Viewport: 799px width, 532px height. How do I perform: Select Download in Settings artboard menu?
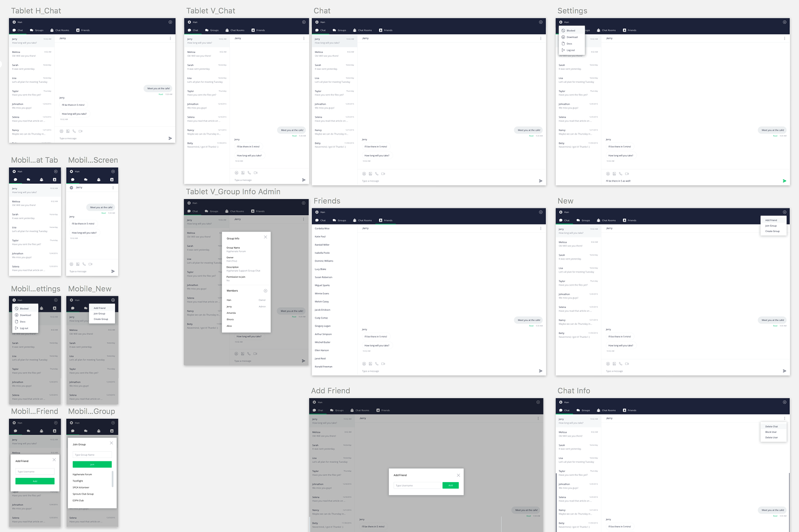point(571,37)
